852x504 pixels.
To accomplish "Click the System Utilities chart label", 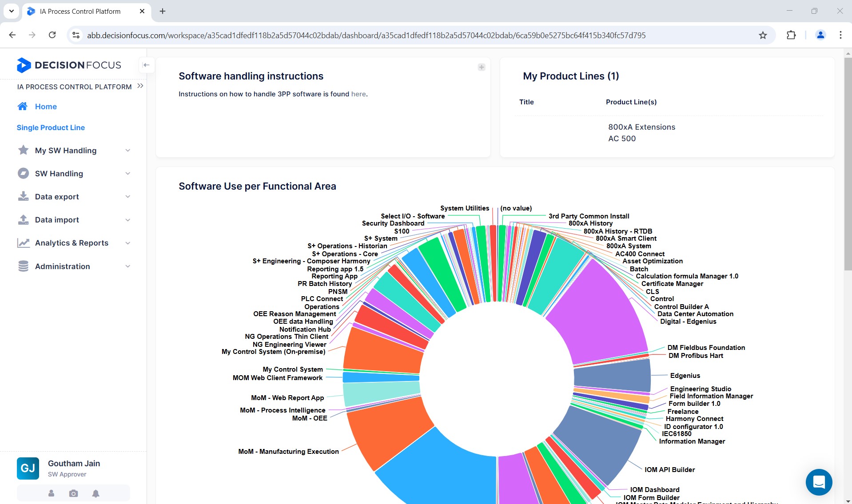I will pyautogui.click(x=464, y=208).
